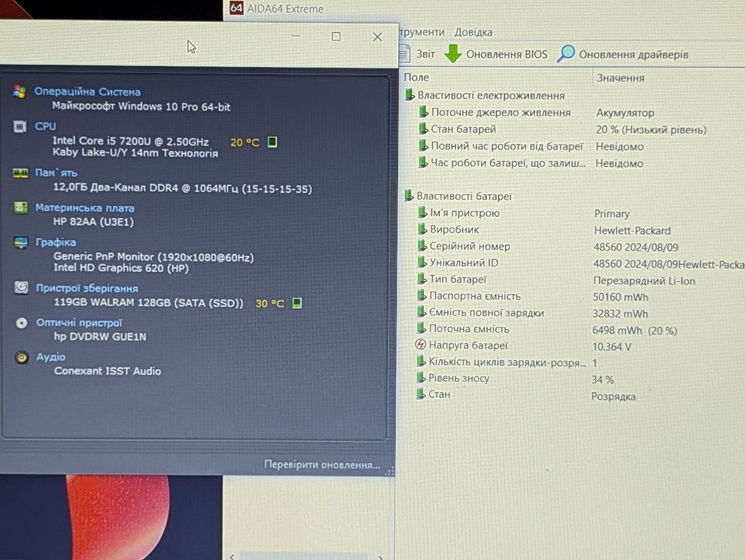Select the Ім'я пристрою row label
The image size is (745, 560).
coord(464,213)
